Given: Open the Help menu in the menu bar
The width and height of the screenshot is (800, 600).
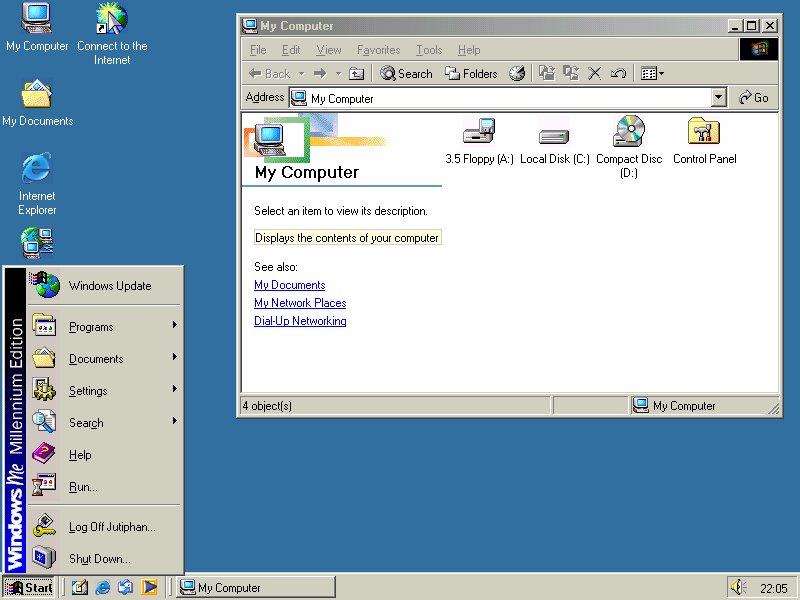Looking at the screenshot, I should click(469, 50).
